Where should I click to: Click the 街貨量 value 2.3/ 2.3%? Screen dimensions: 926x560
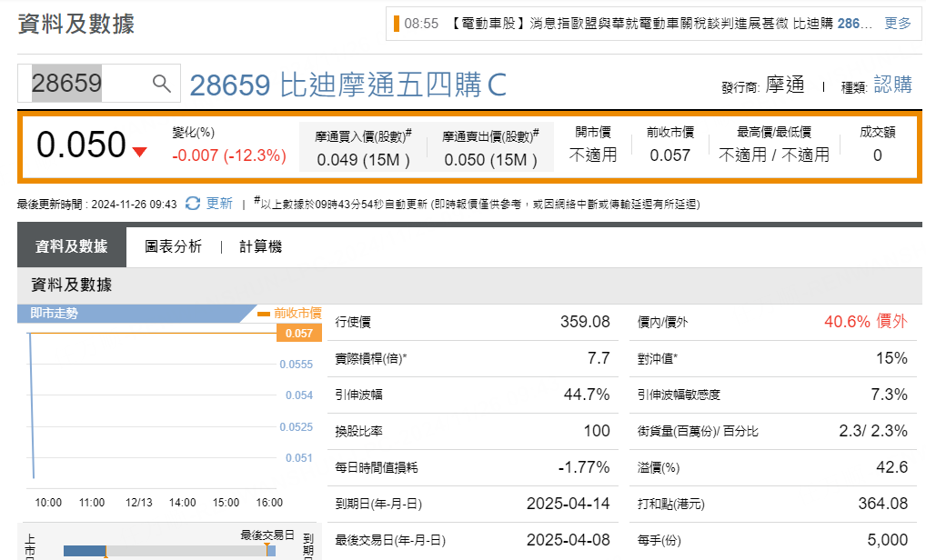click(873, 431)
